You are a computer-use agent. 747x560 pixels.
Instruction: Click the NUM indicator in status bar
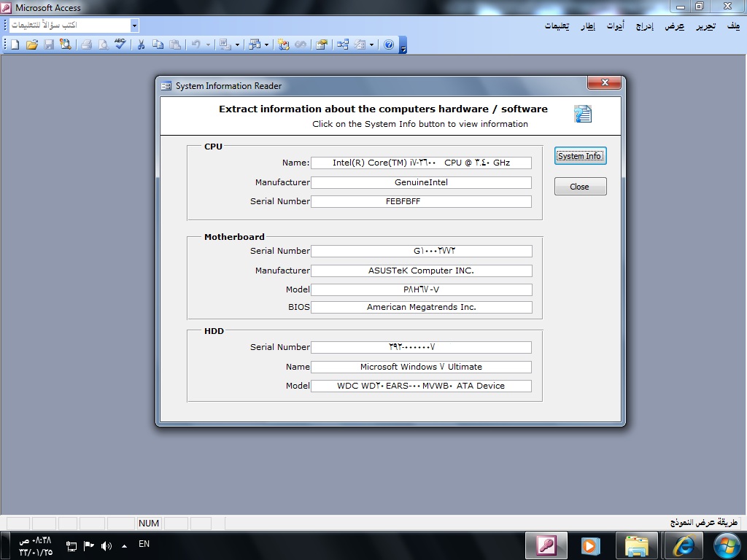[149, 524]
